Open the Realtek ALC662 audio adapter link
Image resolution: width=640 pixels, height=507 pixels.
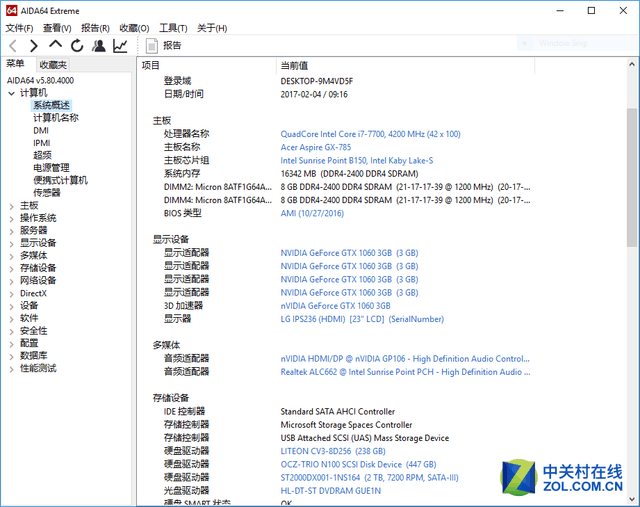pos(405,372)
